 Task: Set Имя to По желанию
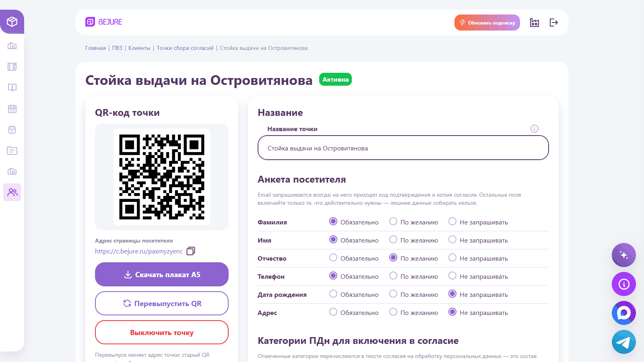tap(393, 239)
